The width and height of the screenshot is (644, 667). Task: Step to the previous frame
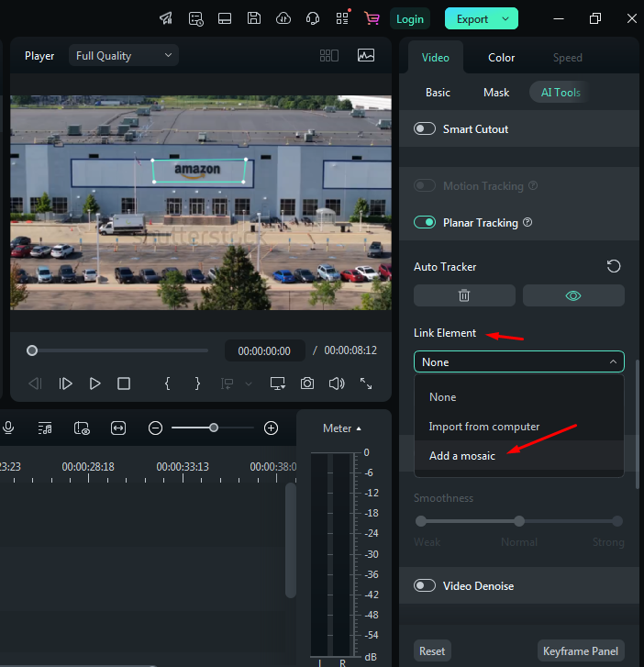pyautogui.click(x=35, y=384)
